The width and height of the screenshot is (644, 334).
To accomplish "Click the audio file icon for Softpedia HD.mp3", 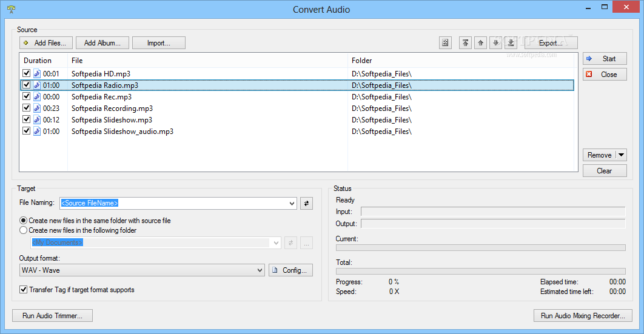I will pyautogui.click(x=37, y=73).
